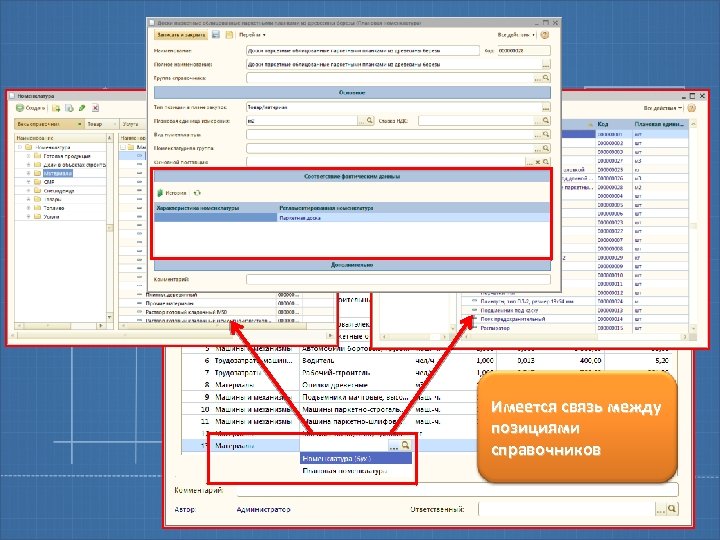Click down arrow of the tree panel vertical scrollbar
This screenshot has width=720, height=540.
click(x=109, y=317)
